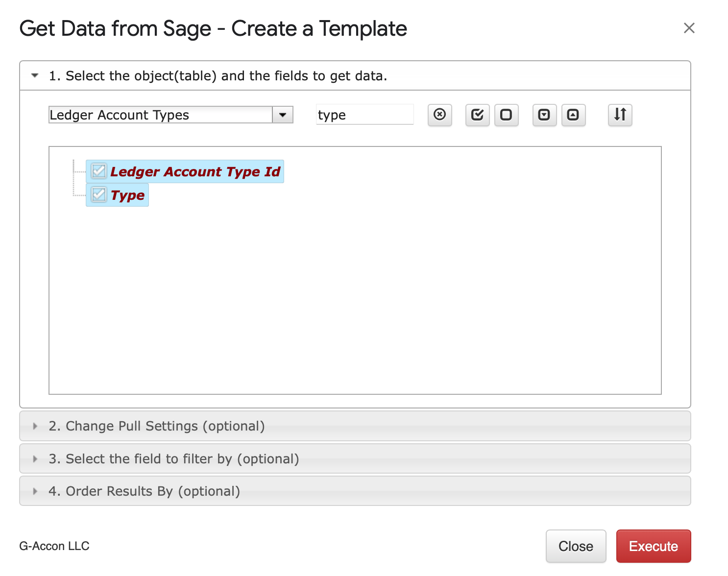Click the Execute button

coord(654,546)
